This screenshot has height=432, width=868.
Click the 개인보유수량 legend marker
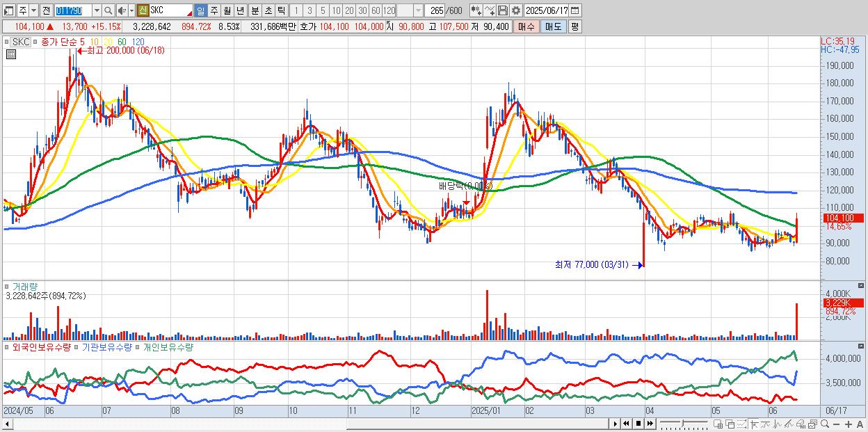138,346
